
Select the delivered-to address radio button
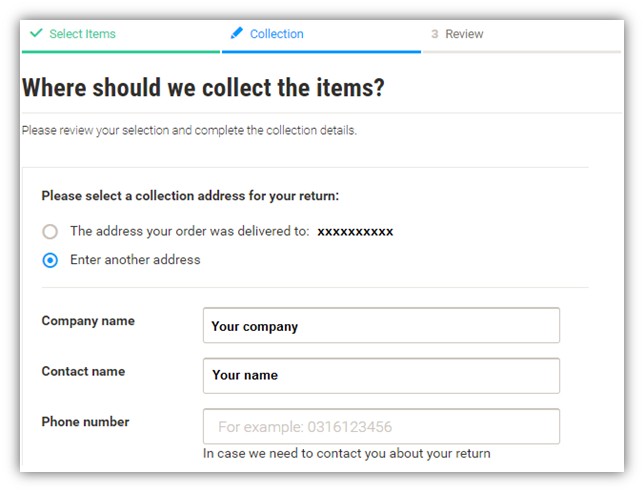click(50, 232)
